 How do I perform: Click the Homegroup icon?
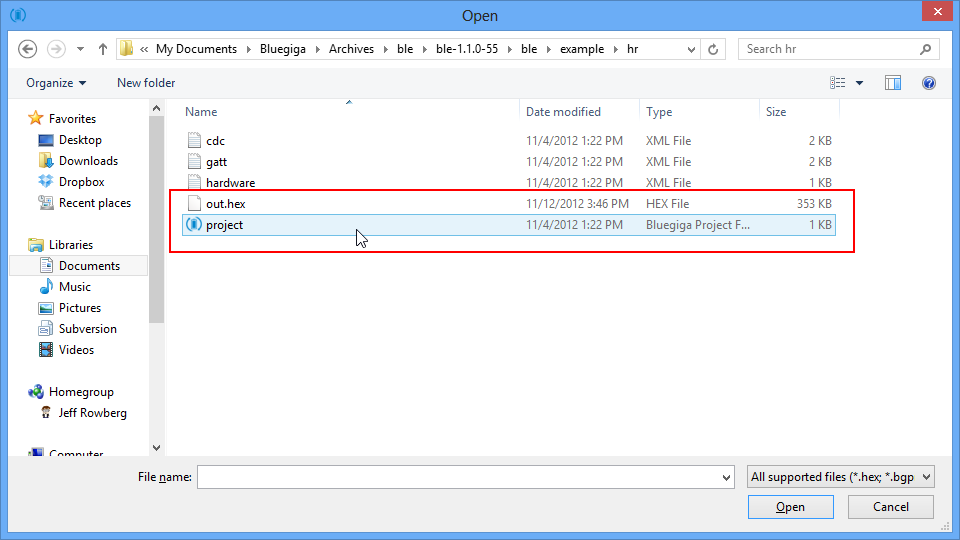click(x=36, y=392)
